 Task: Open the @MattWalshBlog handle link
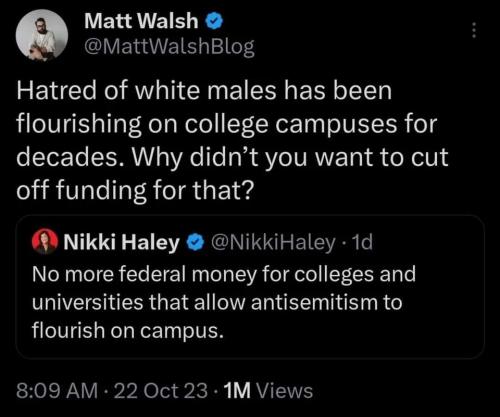coord(169,47)
